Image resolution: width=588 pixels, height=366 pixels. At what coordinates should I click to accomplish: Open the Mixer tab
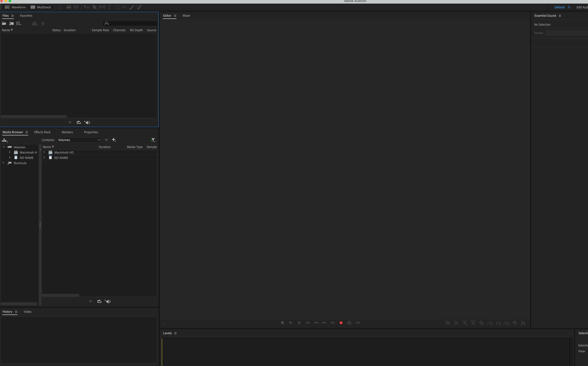(186, 16)
